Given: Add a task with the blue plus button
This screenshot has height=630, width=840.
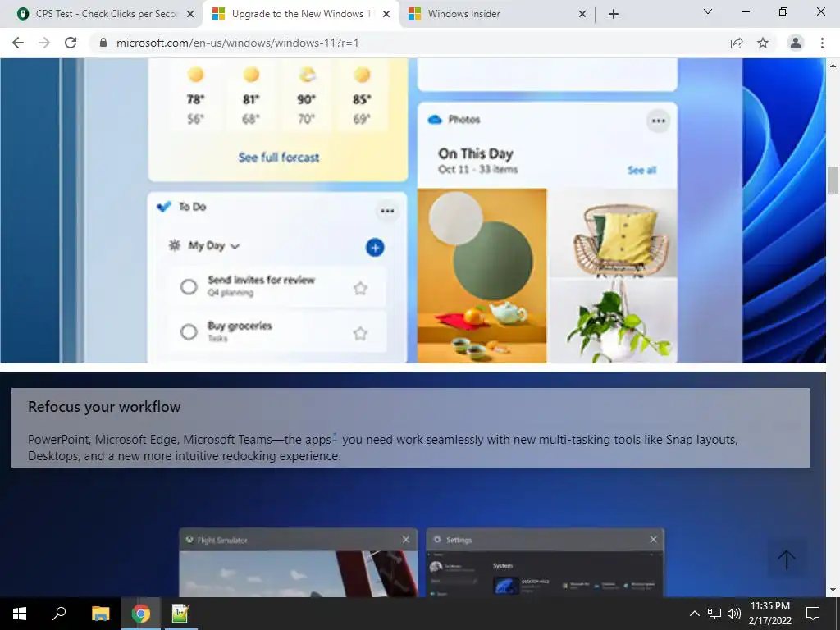Looking at the screenshot, I should (x=375, y=248).
